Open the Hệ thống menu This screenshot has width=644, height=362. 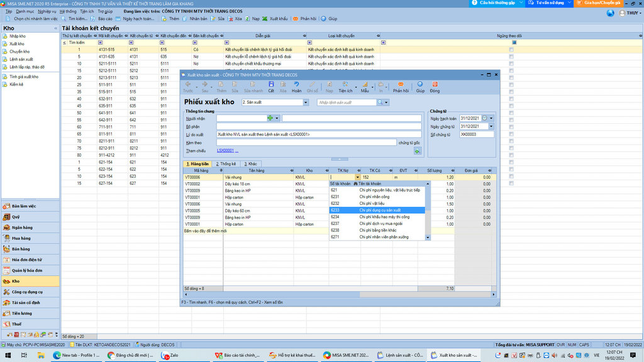tap(68, 11)
